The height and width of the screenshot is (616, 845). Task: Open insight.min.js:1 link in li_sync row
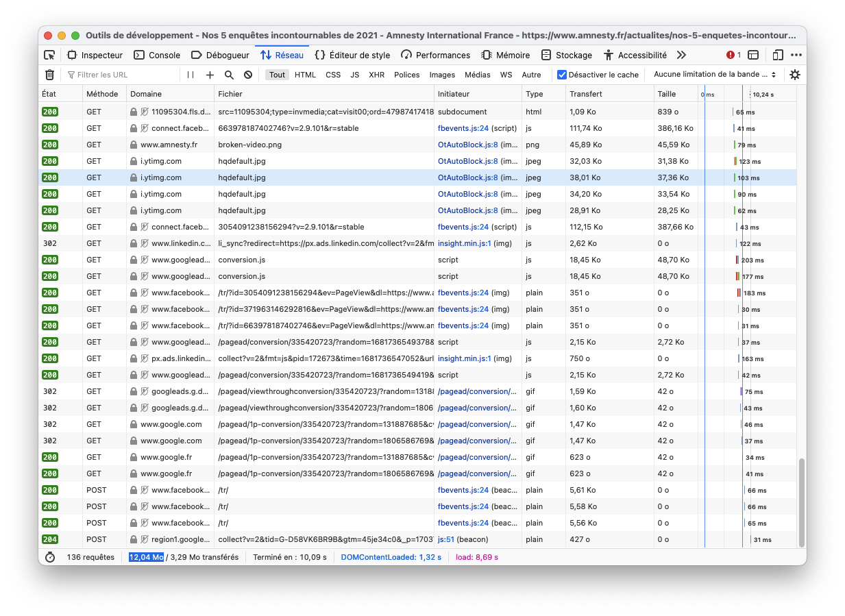click(x=464, y=243)
